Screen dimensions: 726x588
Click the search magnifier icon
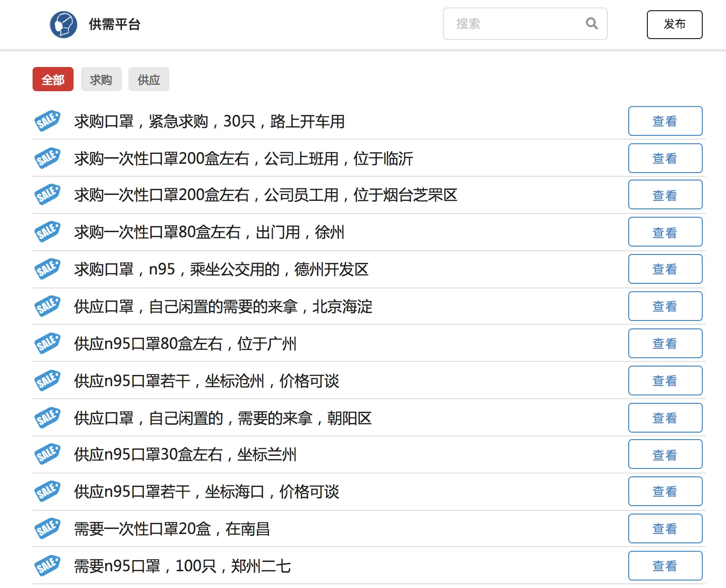coord(592,23)
